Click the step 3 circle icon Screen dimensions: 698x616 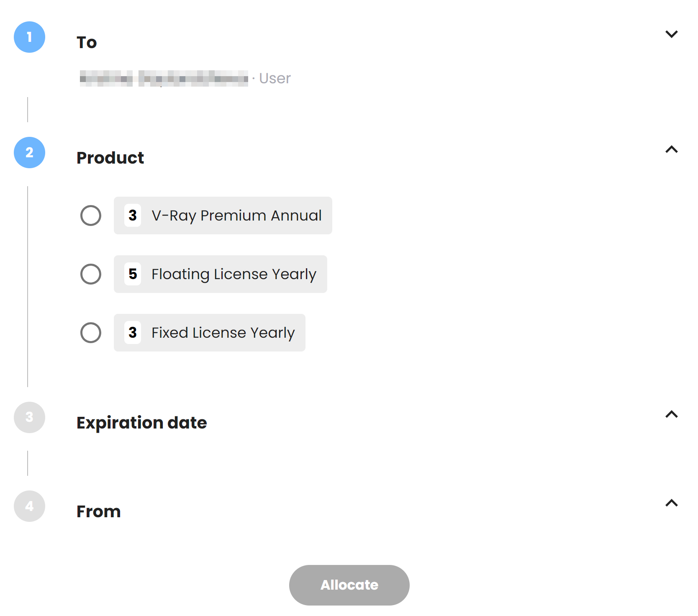click(29, 417)
